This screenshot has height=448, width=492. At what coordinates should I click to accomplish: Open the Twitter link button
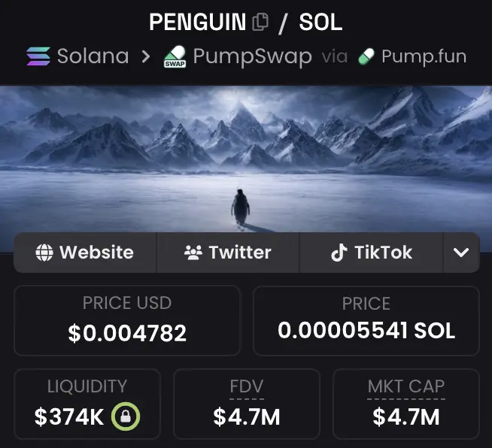click(x=228, y=253)
